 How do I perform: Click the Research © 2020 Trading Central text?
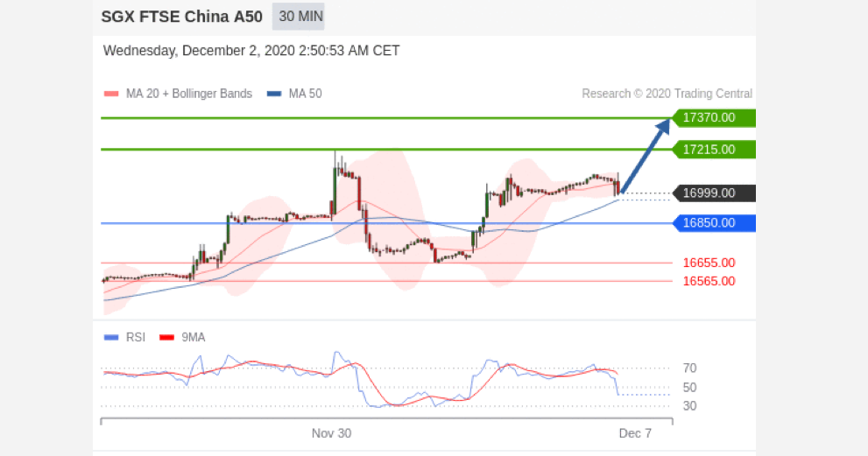point(667,94)
